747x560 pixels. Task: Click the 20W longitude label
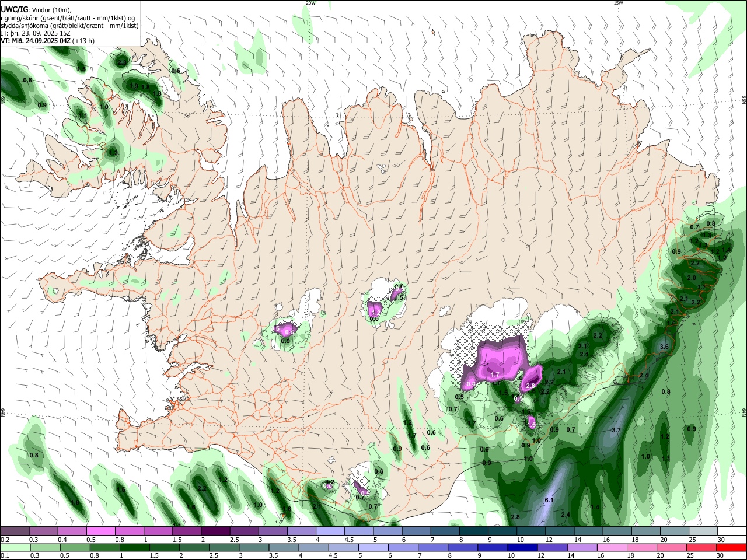(310, 3)
